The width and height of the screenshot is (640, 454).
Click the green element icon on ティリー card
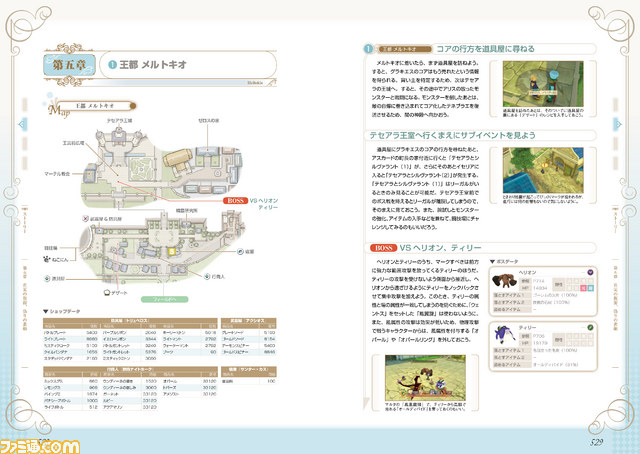coord(590,327)
